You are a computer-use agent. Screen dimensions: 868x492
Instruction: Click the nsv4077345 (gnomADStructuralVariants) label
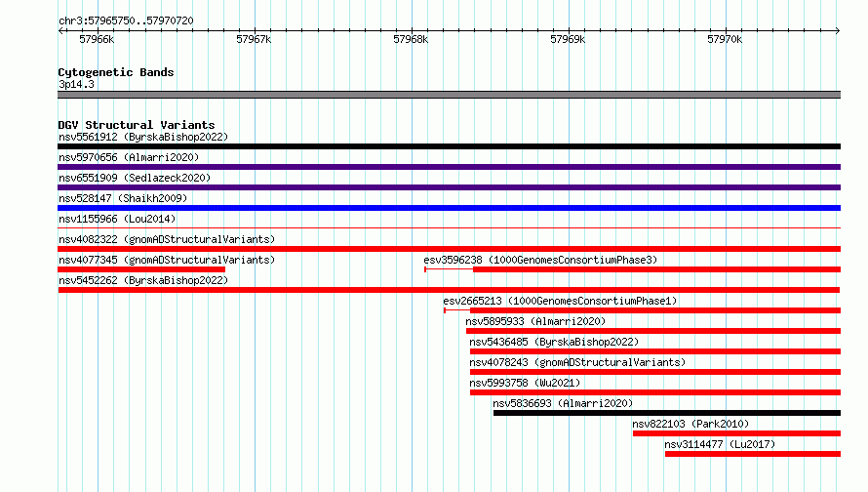167,260
